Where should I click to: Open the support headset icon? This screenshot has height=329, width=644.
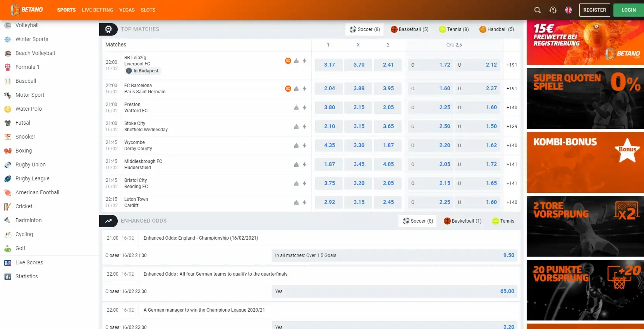[x=553, y=10]
